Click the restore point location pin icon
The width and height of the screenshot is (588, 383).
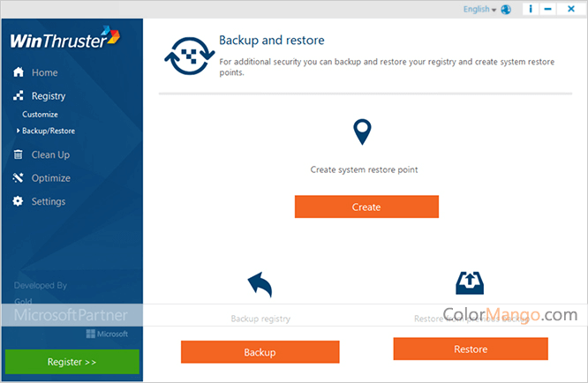[362, 133]
